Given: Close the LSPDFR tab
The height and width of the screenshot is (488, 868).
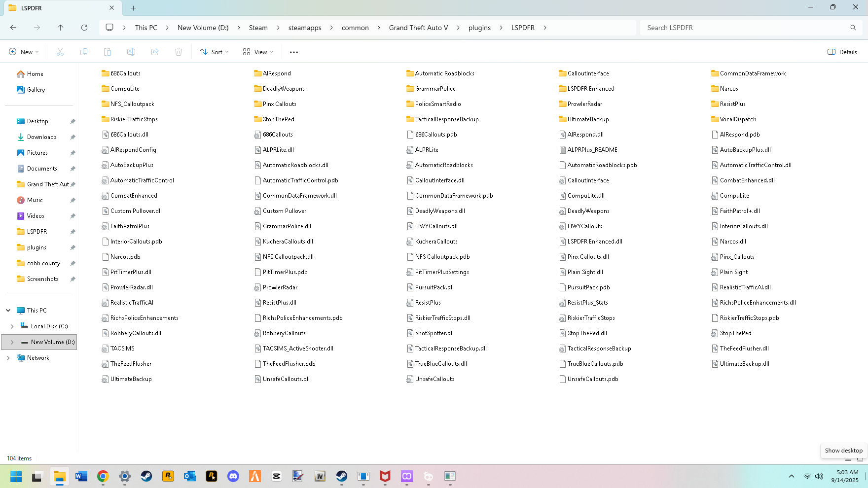Looking at the screenshot, I should pos(112,8).
